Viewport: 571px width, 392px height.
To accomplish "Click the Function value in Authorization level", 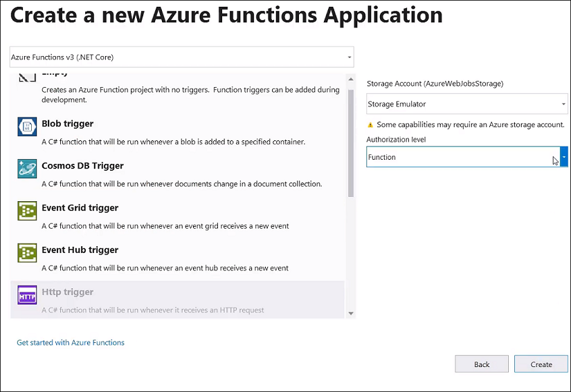I will [x=381, y=157].
